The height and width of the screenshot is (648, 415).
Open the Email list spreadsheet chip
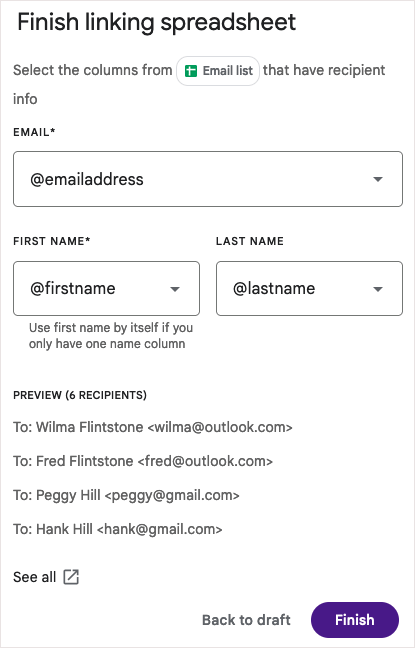[218, 71]
